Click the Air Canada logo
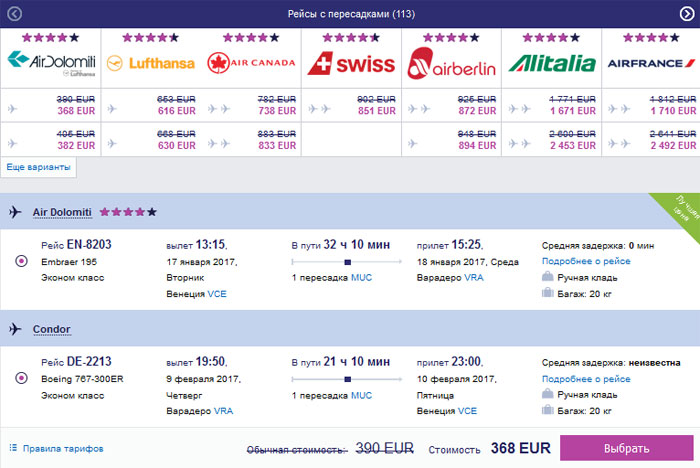 (251, 63)
